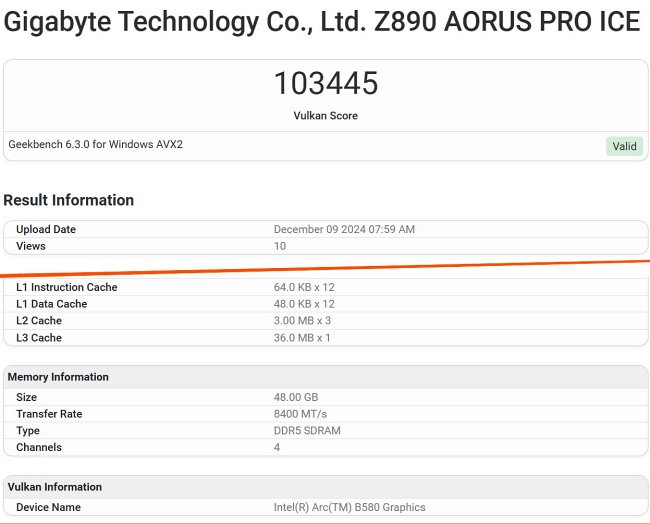
Task: Click the L3 Cache label
Action: (39, 337)
